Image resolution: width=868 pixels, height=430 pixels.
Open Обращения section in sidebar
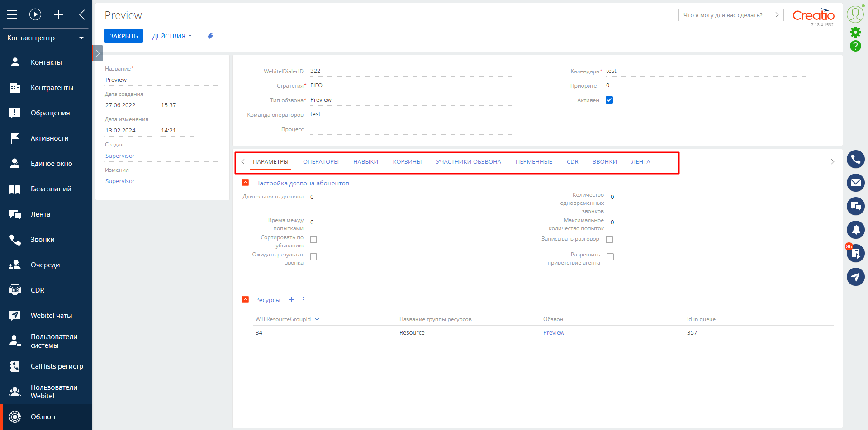46,113
